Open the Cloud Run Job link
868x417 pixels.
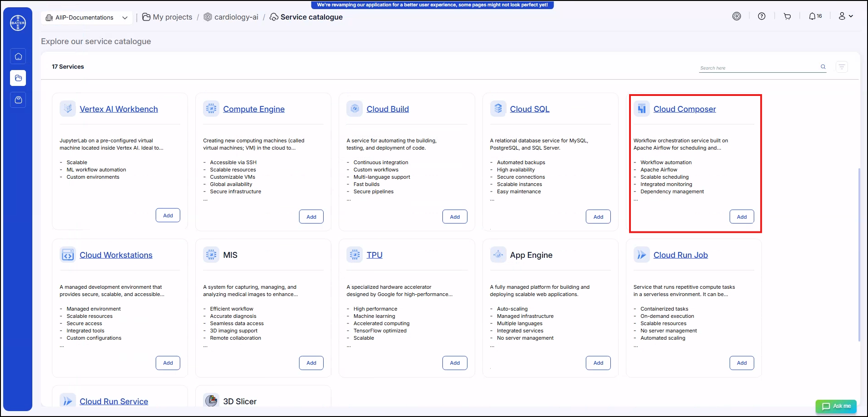coord(680,255)
